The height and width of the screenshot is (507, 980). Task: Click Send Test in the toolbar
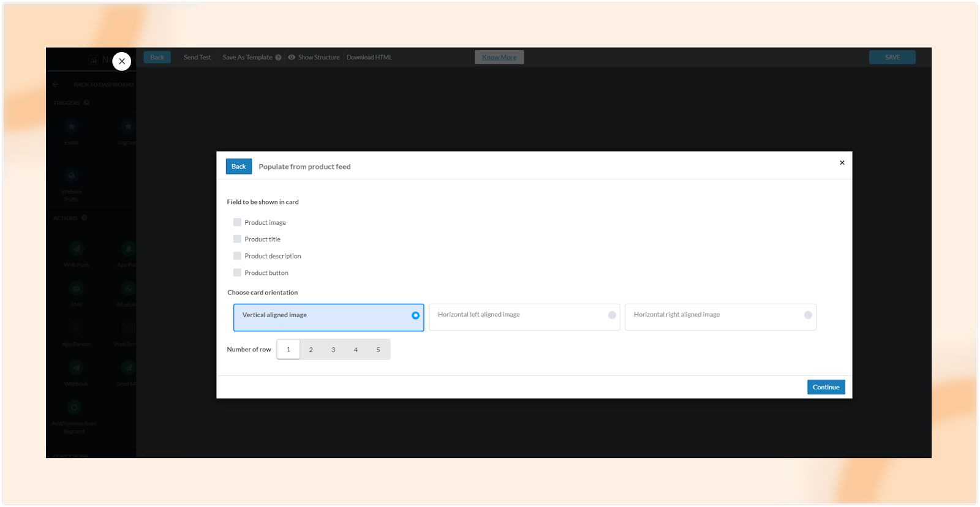click(x=197, y=57)
